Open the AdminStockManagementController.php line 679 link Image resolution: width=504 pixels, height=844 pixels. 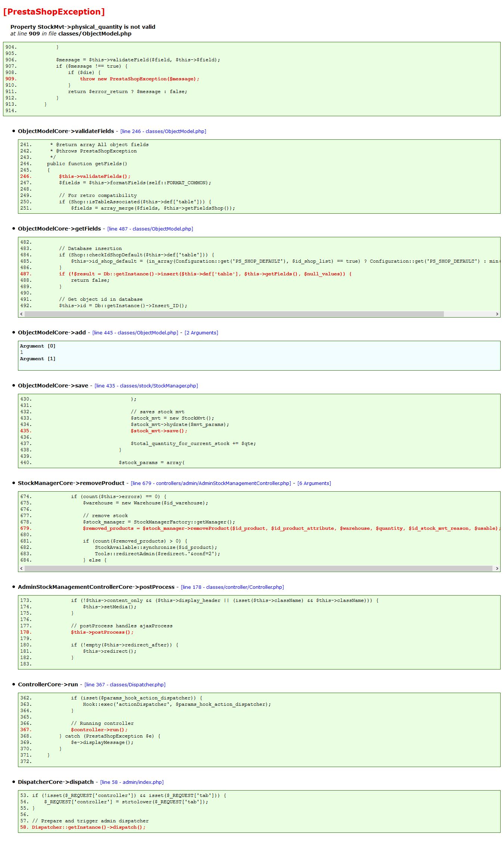point(211,483)
